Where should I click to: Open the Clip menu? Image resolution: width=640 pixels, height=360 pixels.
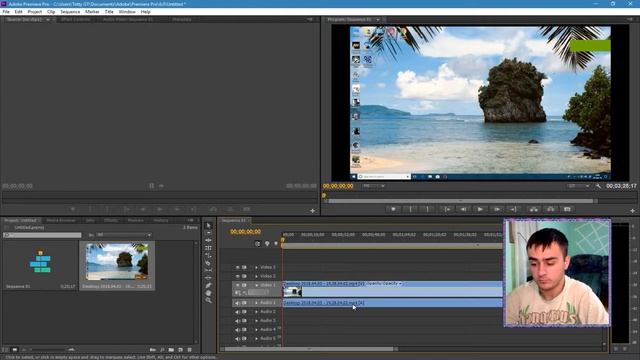pos(51,12)
